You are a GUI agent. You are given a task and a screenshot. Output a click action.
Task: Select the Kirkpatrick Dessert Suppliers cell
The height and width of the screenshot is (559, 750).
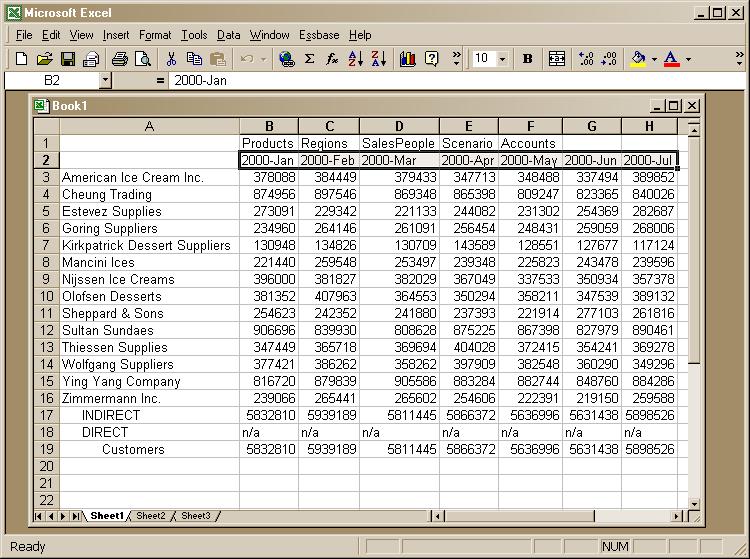[x=149, y=245]
